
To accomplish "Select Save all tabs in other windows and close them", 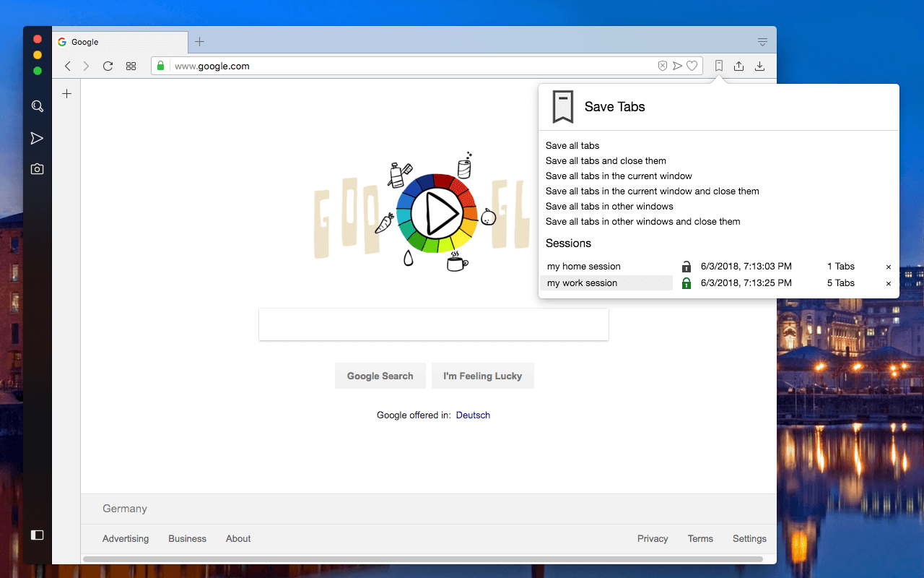I will tap(643, 222).
